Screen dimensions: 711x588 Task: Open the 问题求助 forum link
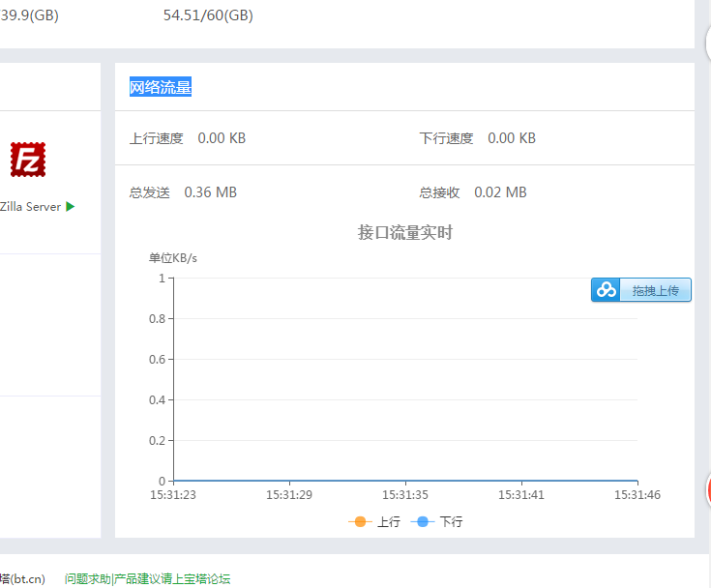pos(147,579)
